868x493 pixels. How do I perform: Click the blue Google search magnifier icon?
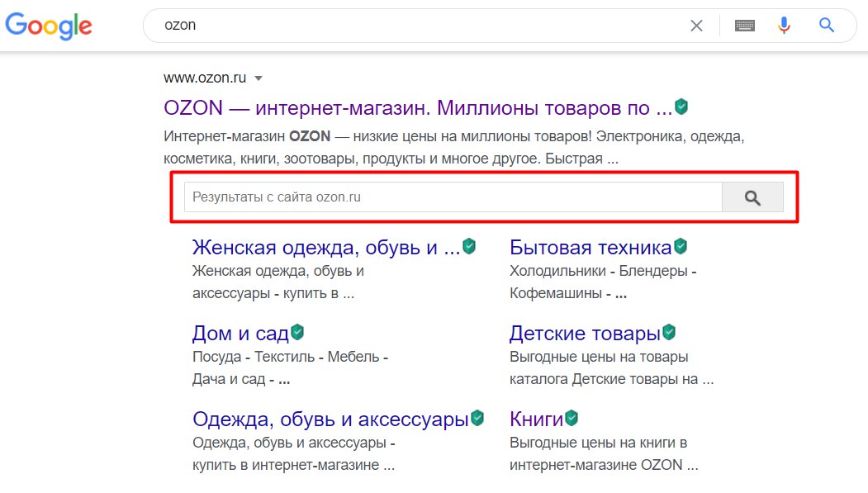pos(827,25)
